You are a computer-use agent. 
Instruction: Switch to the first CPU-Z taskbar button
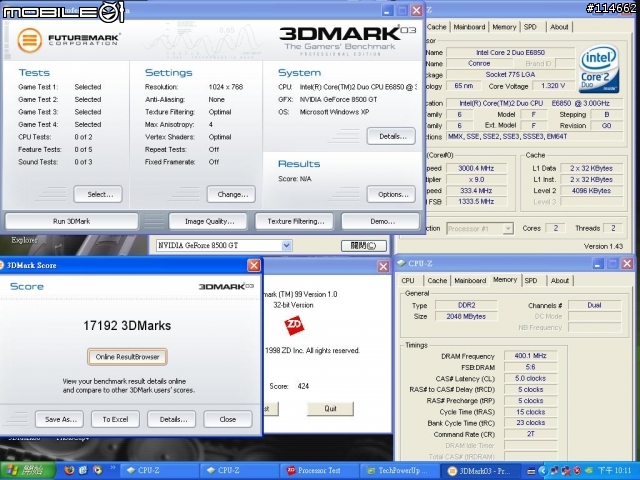(x=160, y=471)
